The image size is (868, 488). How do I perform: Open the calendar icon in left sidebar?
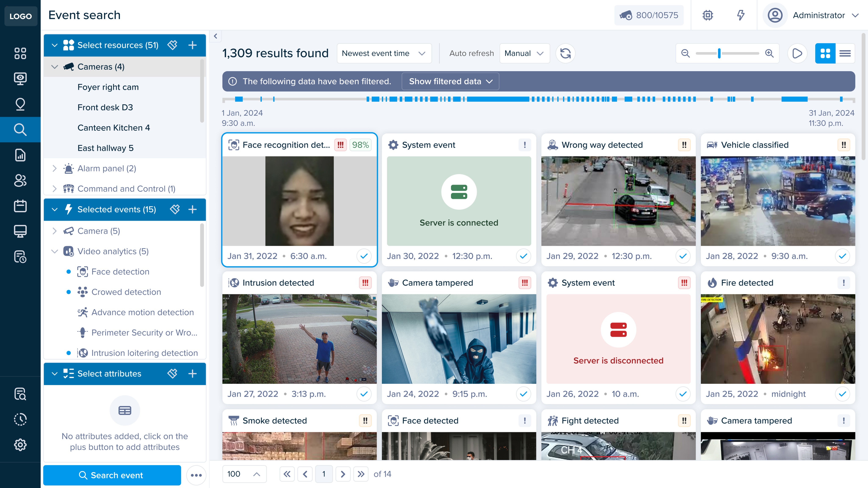(x=20, y=206)
